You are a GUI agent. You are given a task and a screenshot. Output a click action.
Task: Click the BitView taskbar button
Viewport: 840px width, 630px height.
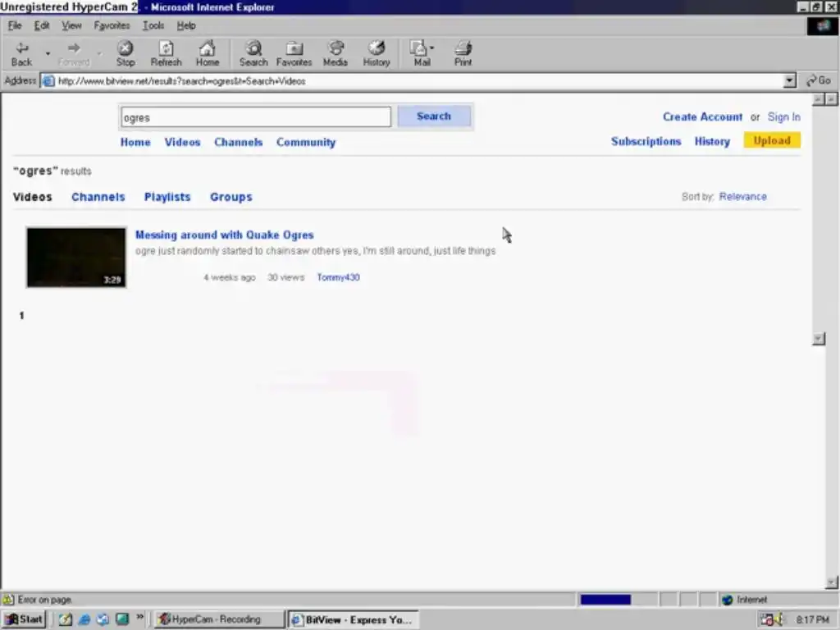(x=354, y=619)
